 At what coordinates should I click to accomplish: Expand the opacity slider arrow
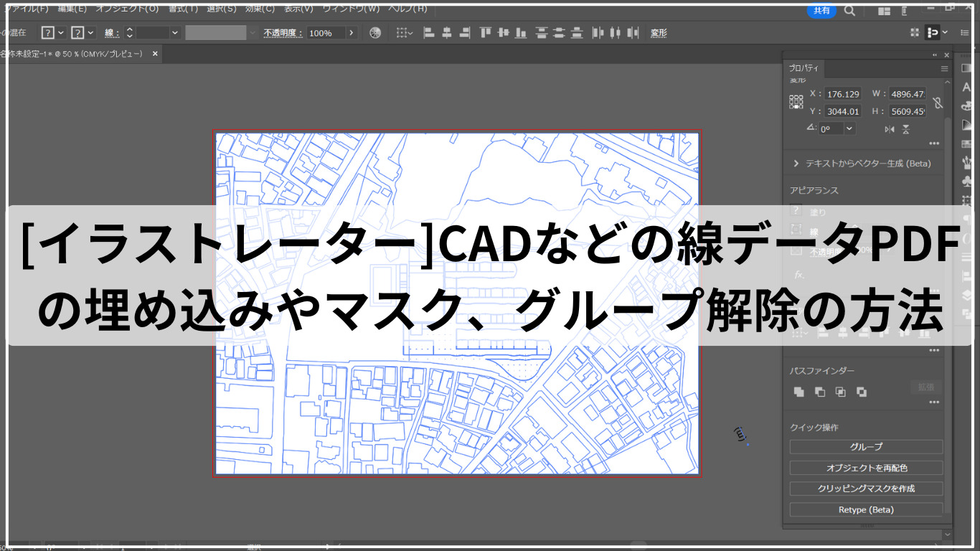pos(352,33)
